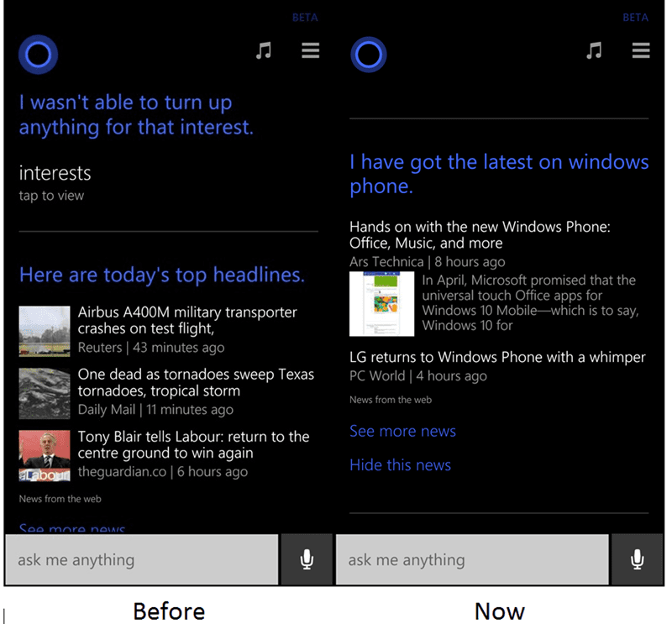Click BETA label in Now screen
Viewport: 672px width, 624px height.
(636, 18)
